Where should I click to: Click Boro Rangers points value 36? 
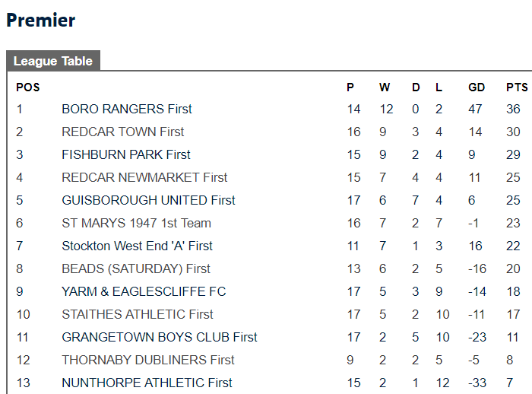(513, 109)
